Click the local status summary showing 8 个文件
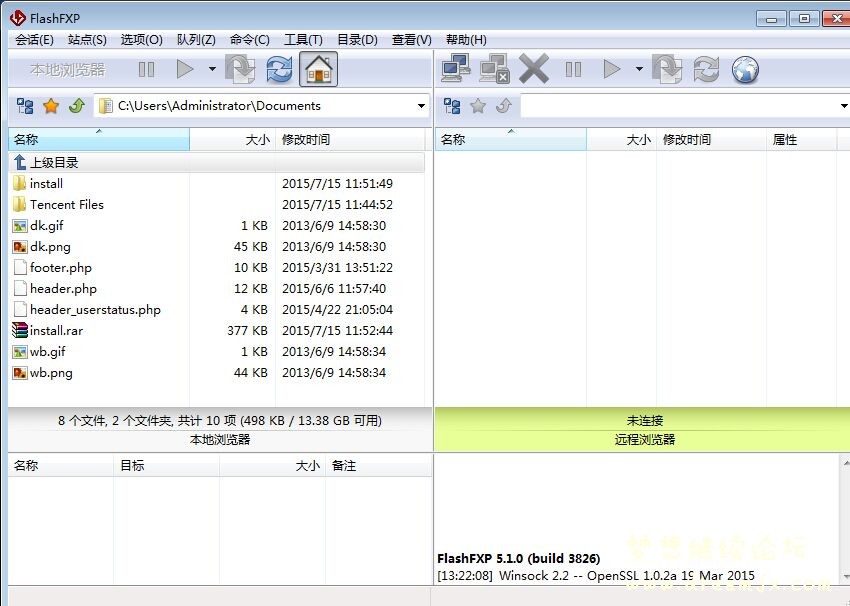The image size is (850, 606). (x=220, y=420)
